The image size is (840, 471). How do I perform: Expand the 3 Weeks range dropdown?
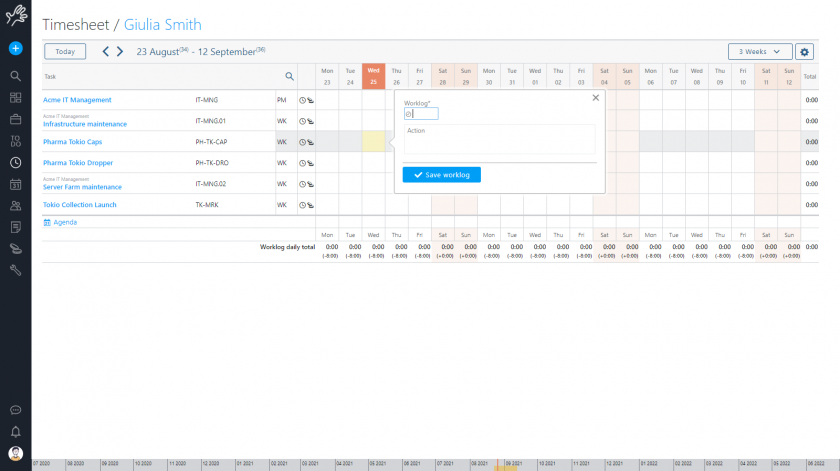759,51
